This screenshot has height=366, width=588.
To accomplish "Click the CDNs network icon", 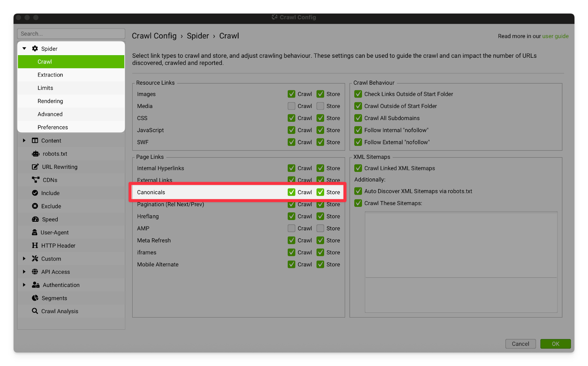I will [x=35, y=180].
